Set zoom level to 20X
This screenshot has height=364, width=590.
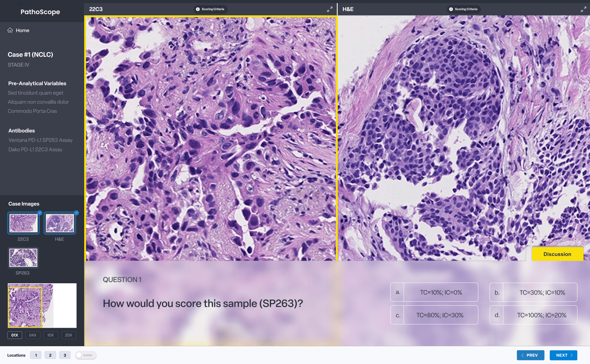coord(69,335)
